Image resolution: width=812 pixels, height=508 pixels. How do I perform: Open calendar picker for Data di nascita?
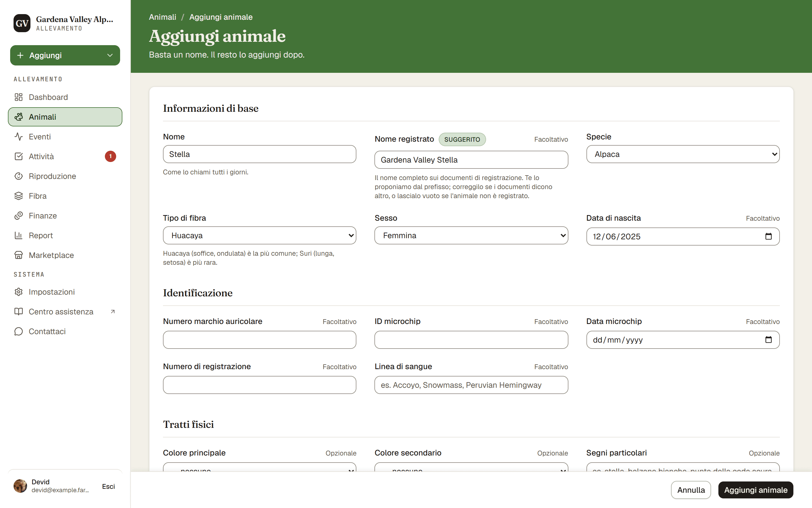pos(768,237)
